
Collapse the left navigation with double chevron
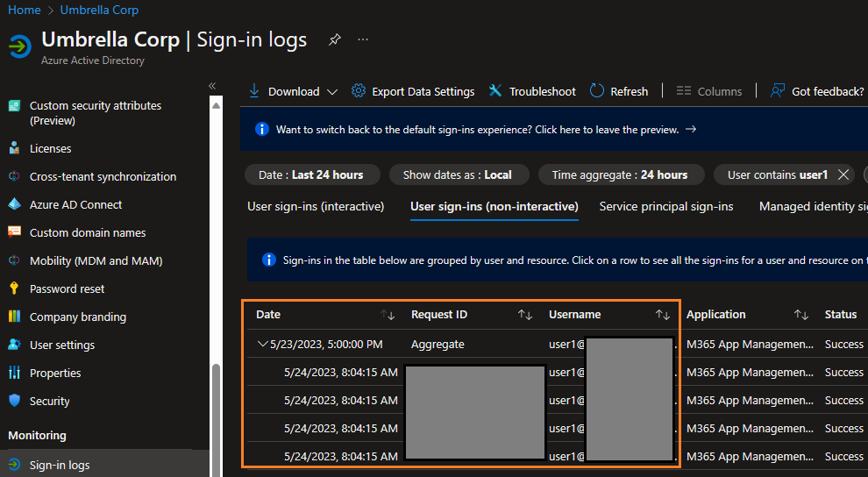212,86
